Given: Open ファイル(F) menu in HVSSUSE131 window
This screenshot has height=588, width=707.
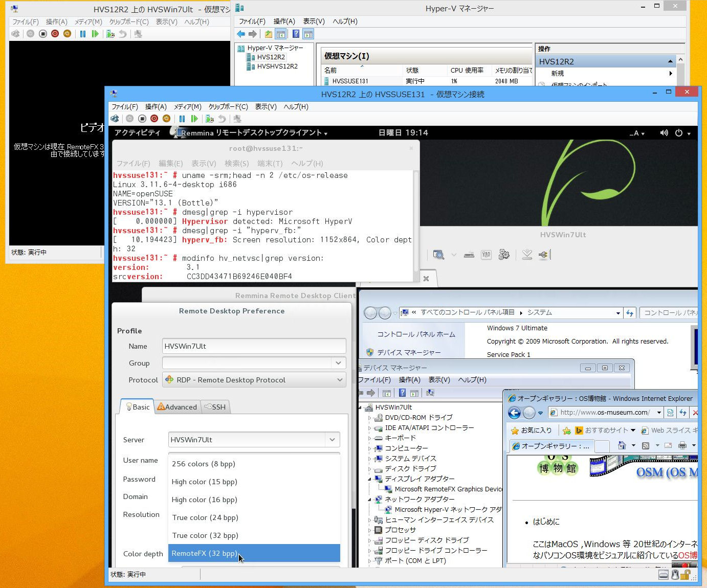Looking at the screenshot, I should (x=125, y=107).
